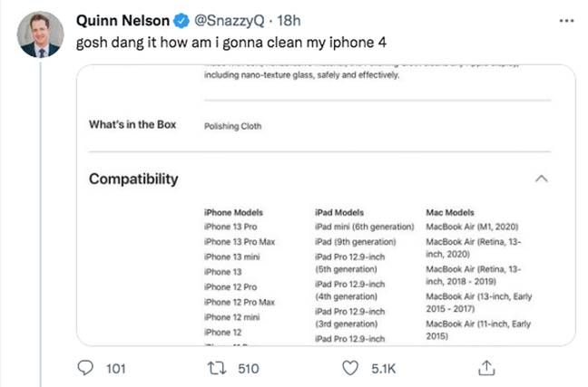Click the iPhone Models column heading
This screenshot has width=588, height=387.
click(x=233, y=212)
